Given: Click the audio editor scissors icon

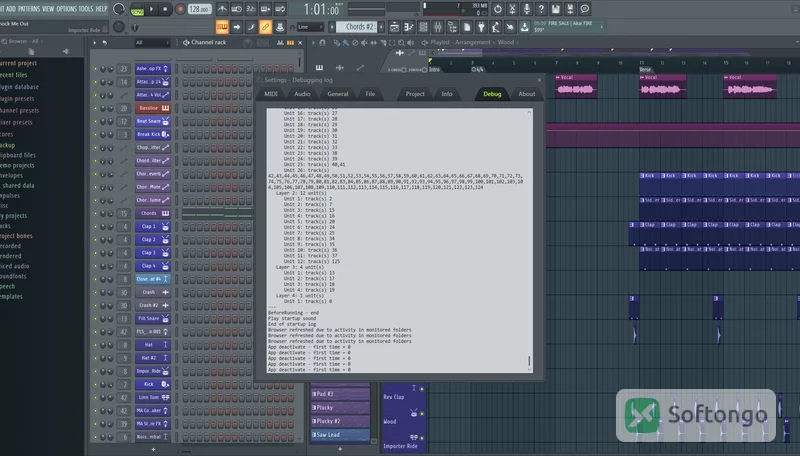Looking at the screenshot, I should coord(512,9).
